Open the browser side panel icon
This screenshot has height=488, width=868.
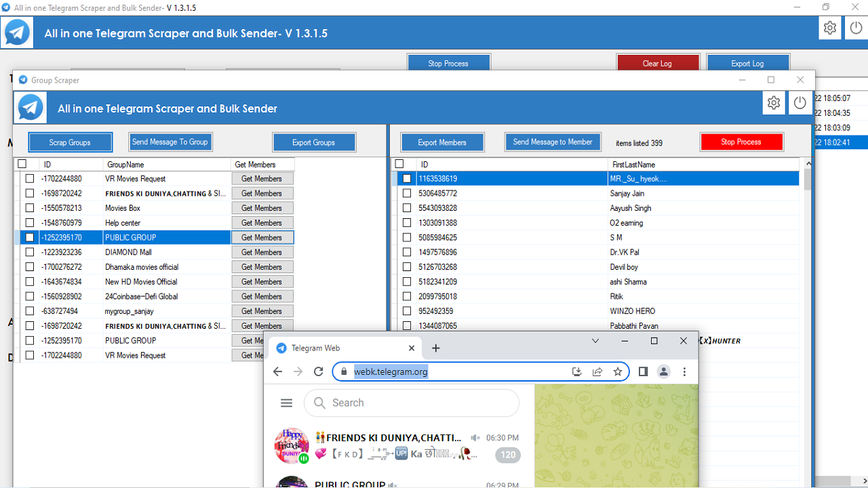(644, 371)
